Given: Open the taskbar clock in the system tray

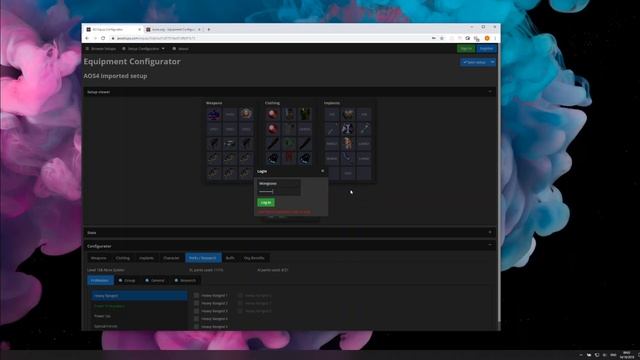Looking at the screenshot, I should tap(627, 355).
